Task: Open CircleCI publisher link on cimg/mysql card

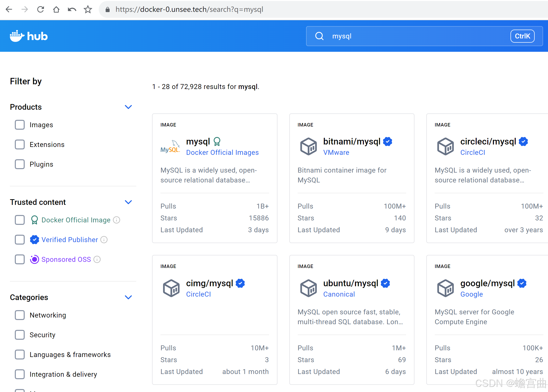Action: [x=198, y=294]
